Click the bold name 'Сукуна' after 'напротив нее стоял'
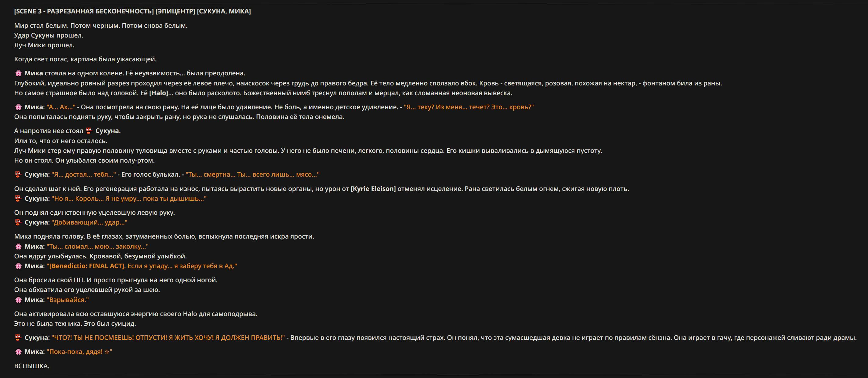 (x=107, y=131)
